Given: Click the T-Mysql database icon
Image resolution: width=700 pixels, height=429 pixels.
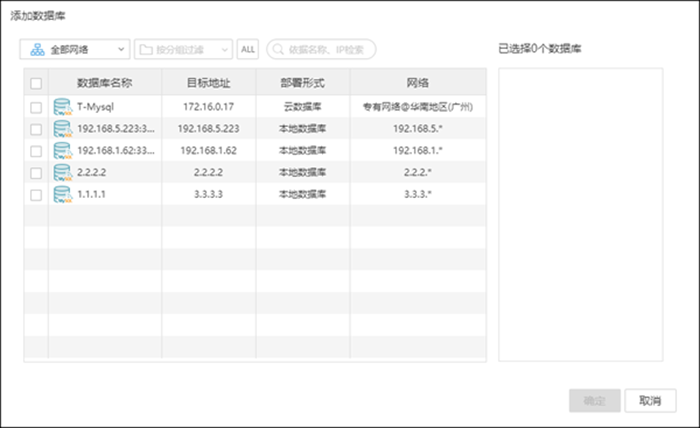Looking at the screenshot, I should [x=63, y=107].
